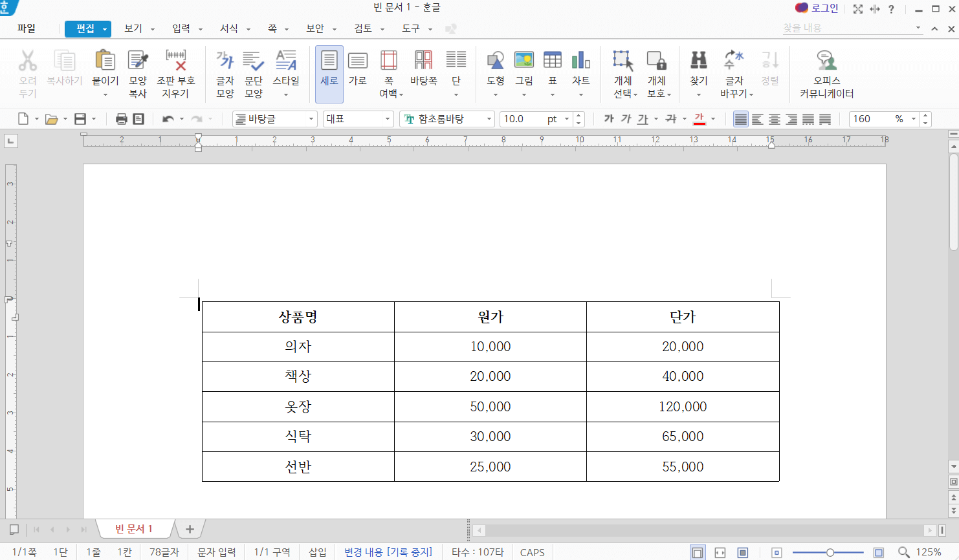Insert a 그림 (picture) from ribbon
This screenshot has height=560, width=959.
(524, 61)
